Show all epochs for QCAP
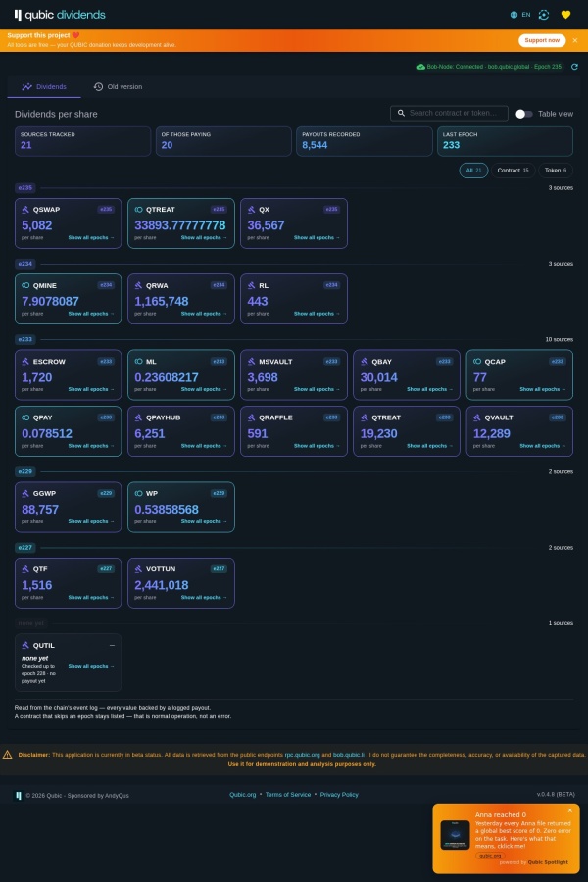The image size is (588, 882). 542,389
